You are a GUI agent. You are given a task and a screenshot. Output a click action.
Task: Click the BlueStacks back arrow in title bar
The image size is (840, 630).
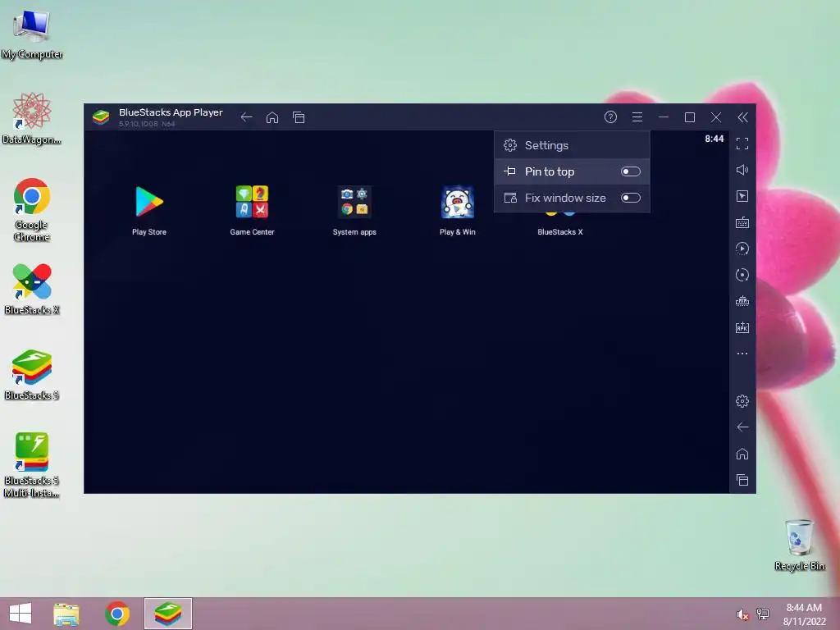246,117
